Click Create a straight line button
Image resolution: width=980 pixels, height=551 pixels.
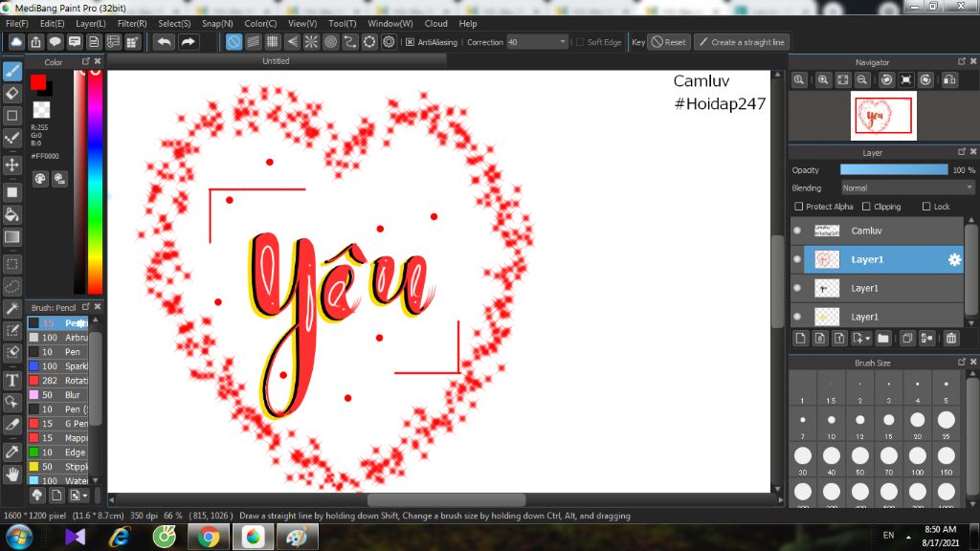click(742, 42)
